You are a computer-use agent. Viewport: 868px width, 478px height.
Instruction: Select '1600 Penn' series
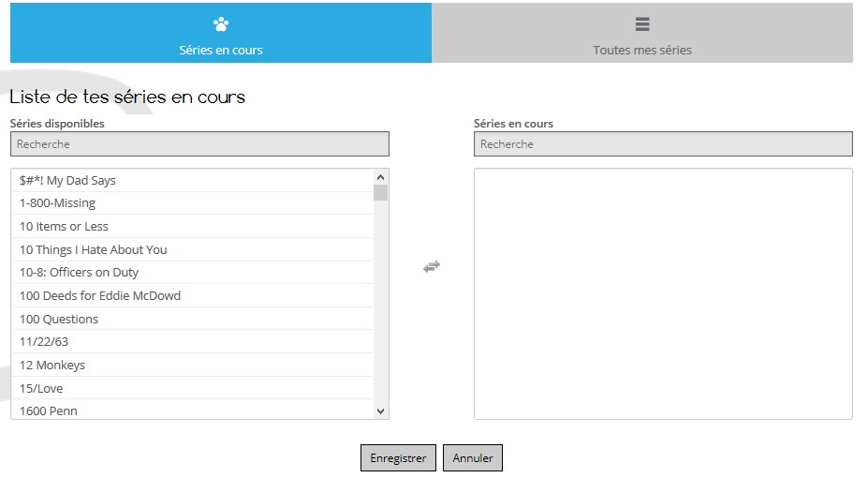(192, 410)
